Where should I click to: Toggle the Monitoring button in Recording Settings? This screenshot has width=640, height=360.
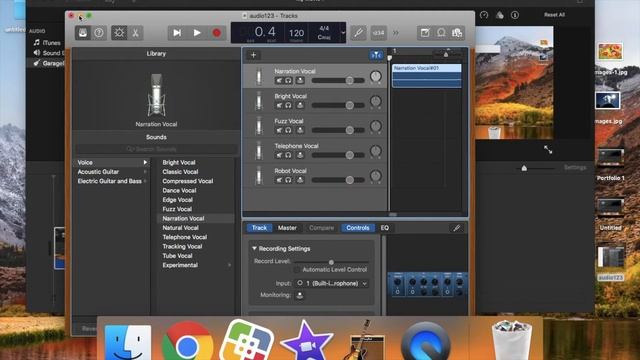pos(300,295)
